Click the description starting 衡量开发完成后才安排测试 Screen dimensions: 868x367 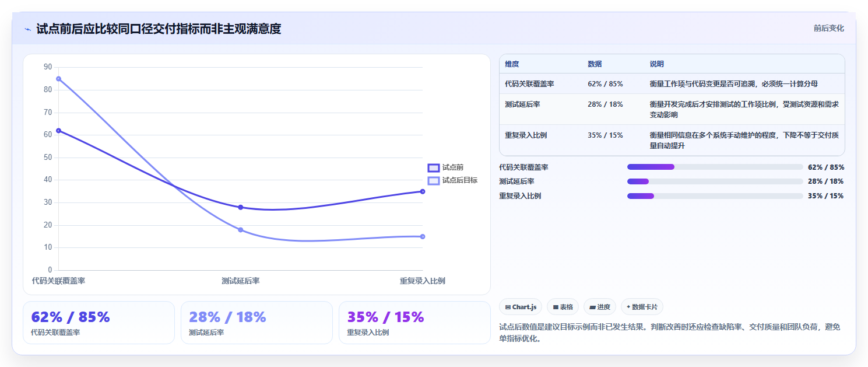(x=744, y=110)
